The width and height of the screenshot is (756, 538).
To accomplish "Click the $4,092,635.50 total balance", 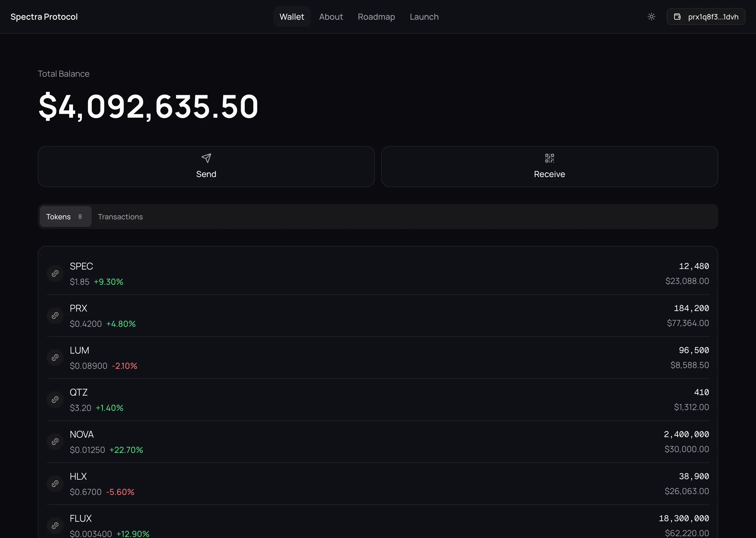I will tap(148, 106).
